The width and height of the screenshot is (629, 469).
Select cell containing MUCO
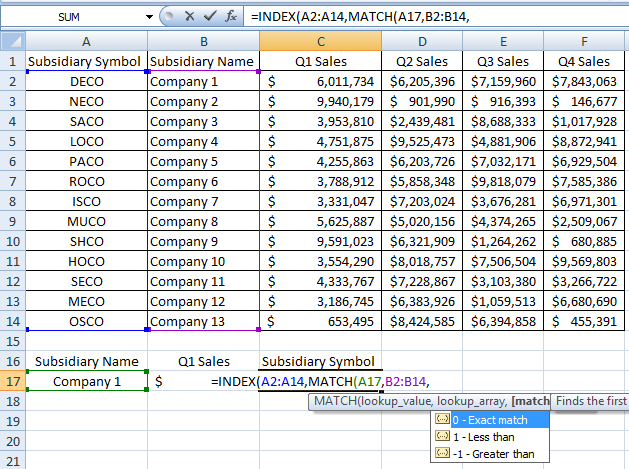[x=86, y=221]
